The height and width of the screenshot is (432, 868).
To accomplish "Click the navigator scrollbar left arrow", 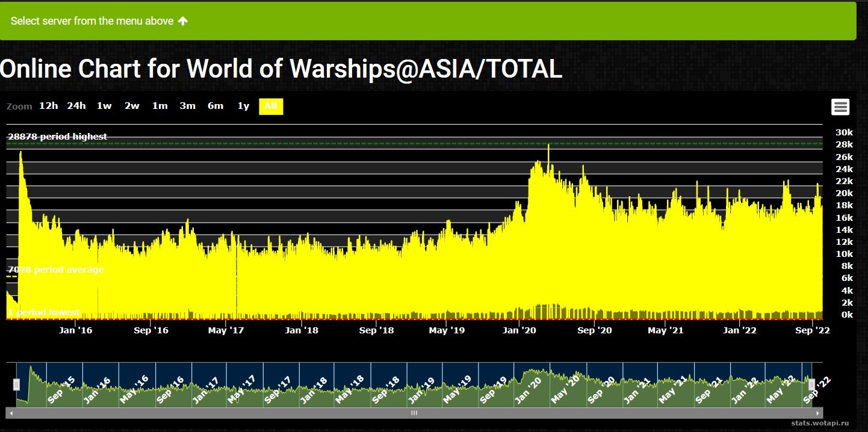I will click(10, 413).
